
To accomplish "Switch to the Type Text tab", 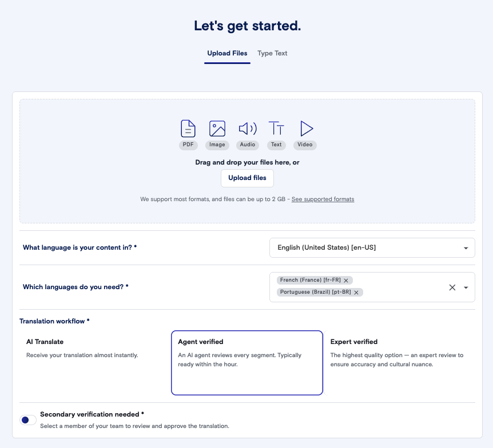I will [x=272, y=53].
